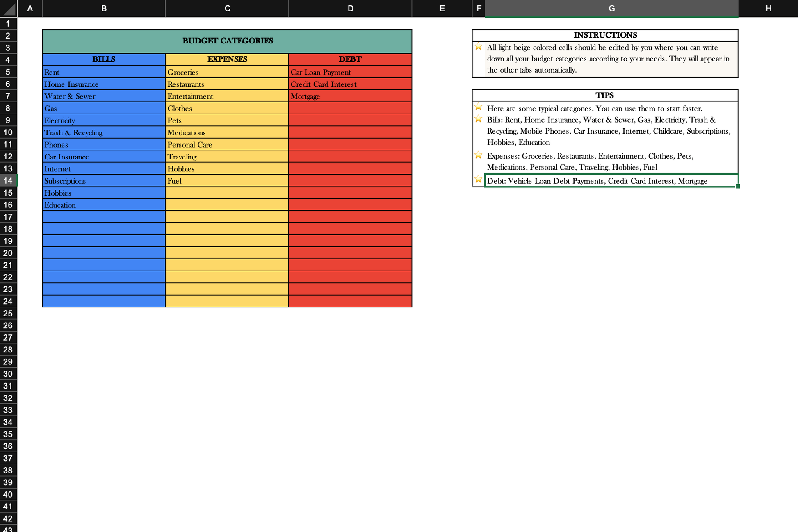Click the BUDGET CATEGORIES title cell
Viewport: 798px width, 532px height.
click(x=227, y=41)
